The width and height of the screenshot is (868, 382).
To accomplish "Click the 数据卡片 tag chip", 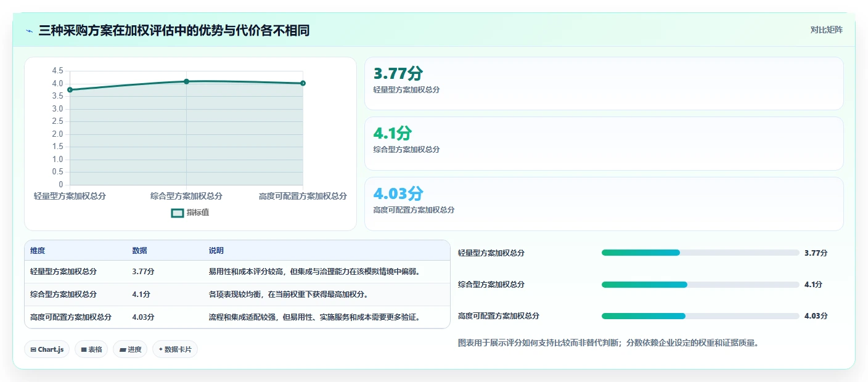I will pyautogui.click(x=175, y=349).
